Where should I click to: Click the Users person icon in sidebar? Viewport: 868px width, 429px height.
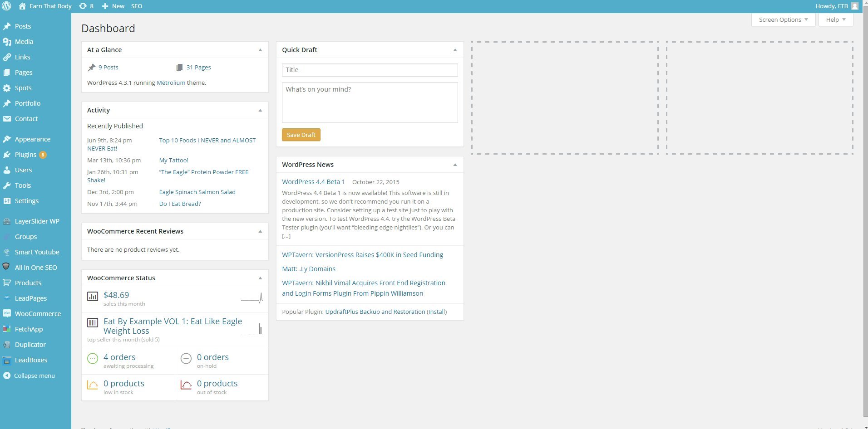(7, 170)
